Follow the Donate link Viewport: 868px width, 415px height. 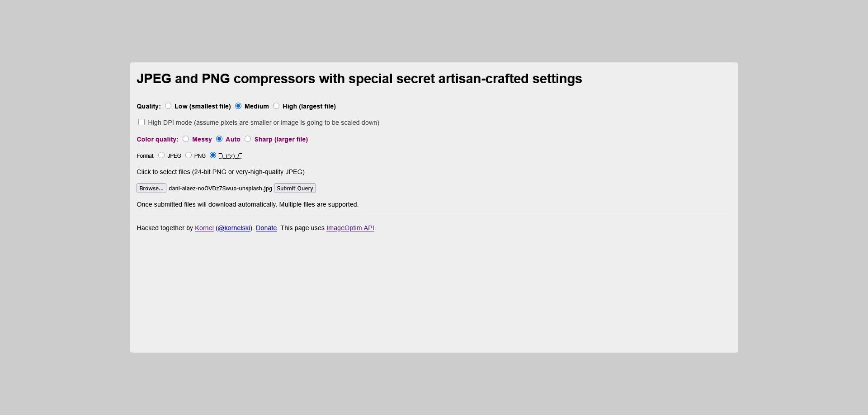click(x=266, y=228)
